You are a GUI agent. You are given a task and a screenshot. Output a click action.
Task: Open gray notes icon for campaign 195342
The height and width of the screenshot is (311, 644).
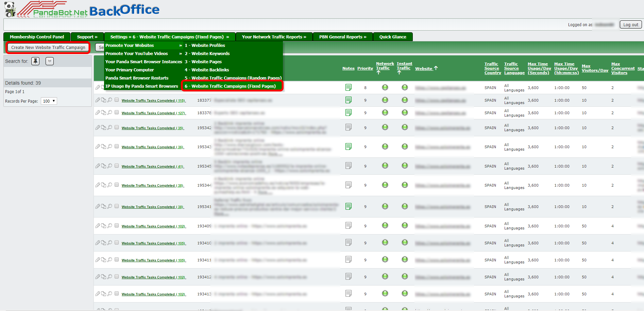click(349, 127)
